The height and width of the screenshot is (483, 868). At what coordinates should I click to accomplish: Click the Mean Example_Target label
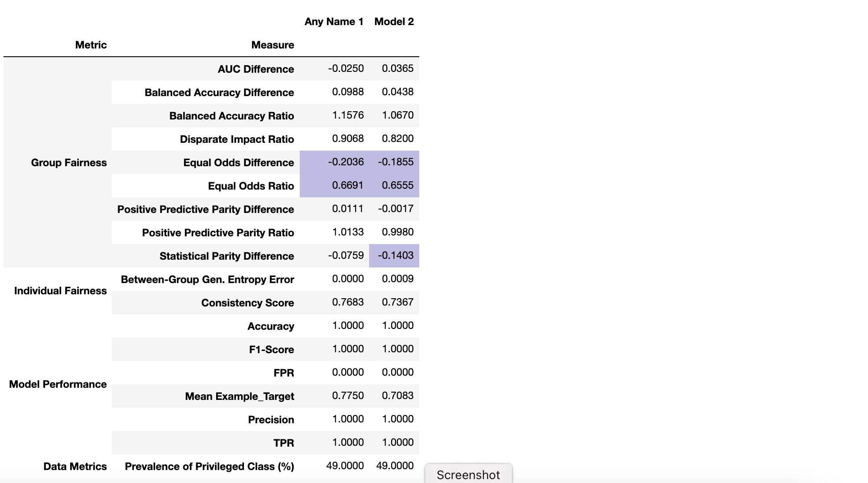coord(239,396)
